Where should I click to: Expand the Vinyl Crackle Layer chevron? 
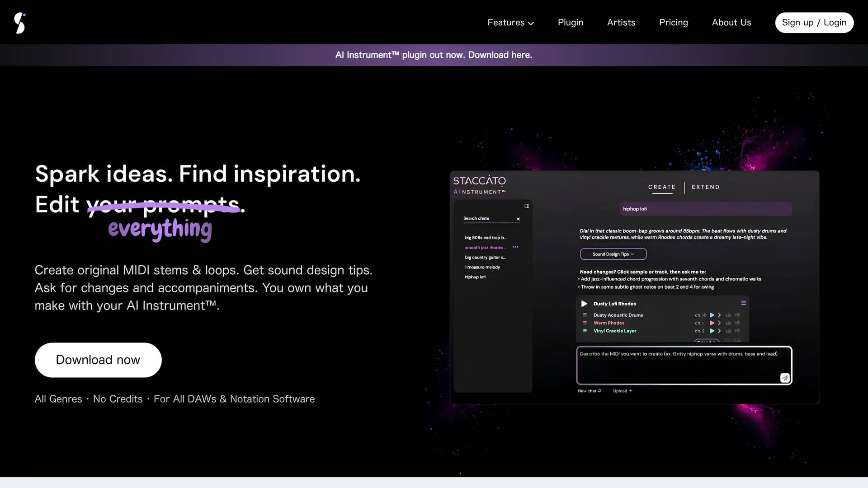coord(719,331)
